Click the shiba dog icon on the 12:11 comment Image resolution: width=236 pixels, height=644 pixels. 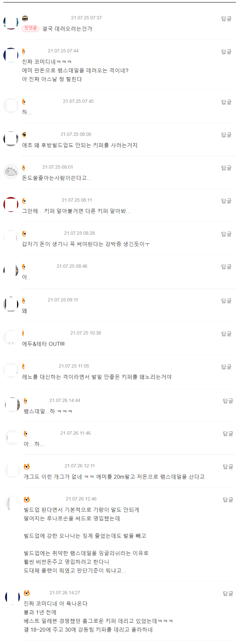27,466
